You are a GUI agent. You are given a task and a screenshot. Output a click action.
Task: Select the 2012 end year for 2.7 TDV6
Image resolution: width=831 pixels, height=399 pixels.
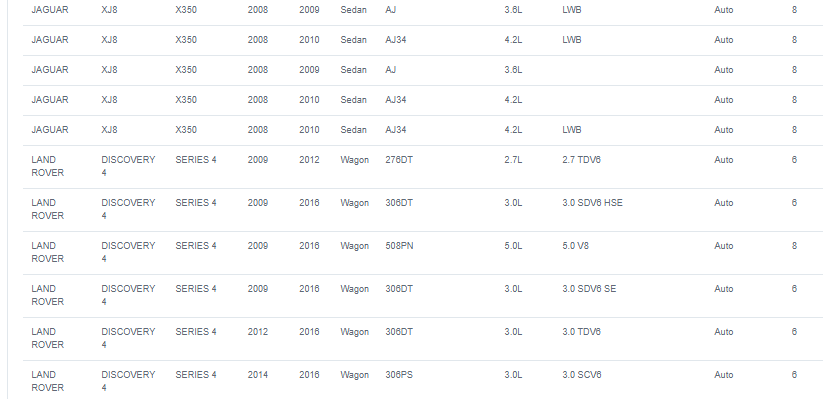click(309, 159)
